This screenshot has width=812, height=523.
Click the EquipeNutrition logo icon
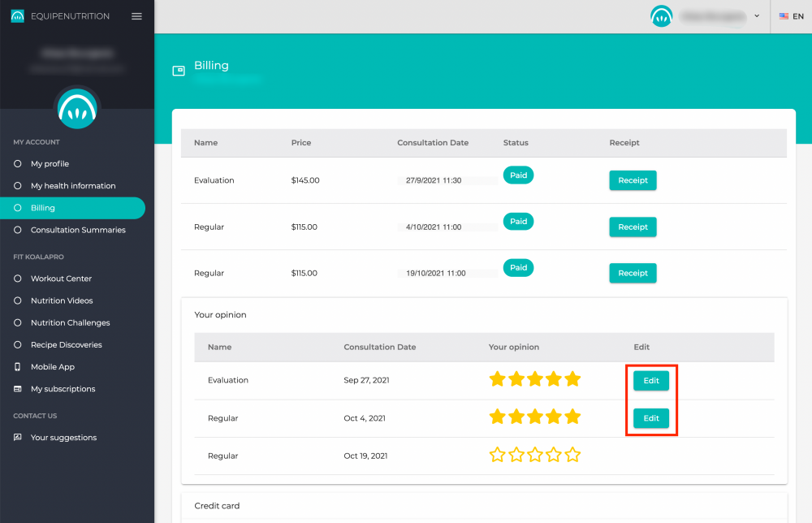click(18, 16)
